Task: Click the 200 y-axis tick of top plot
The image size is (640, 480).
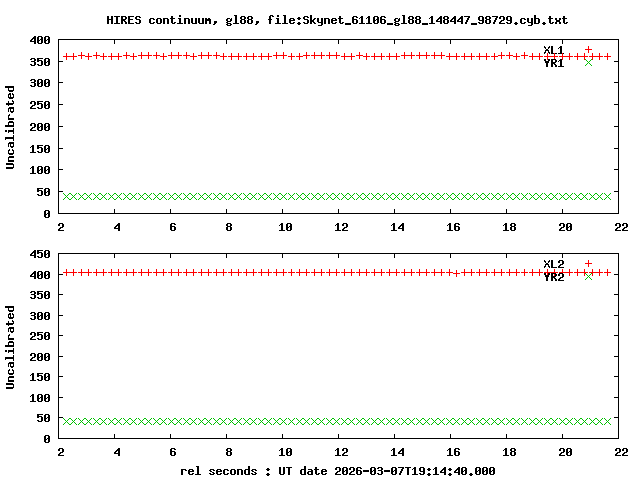Action: [40, 127]
